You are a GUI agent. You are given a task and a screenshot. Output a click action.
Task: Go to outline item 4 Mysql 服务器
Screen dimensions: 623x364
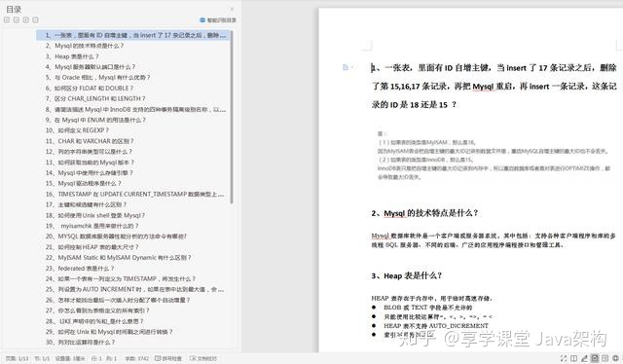tap(91, 67)
